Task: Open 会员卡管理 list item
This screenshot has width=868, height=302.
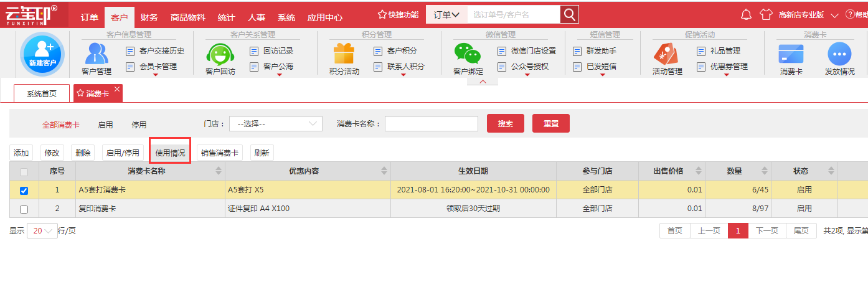Action: 151,67
